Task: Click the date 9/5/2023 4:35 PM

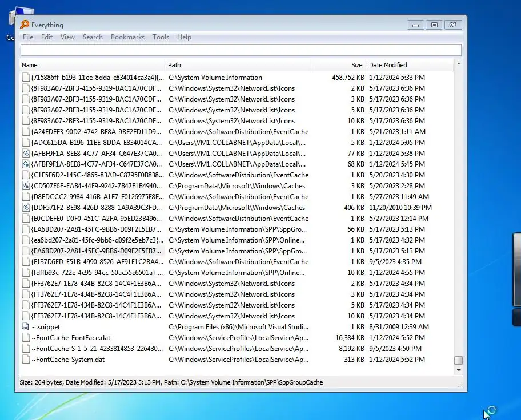Action: tap(395, 261)
